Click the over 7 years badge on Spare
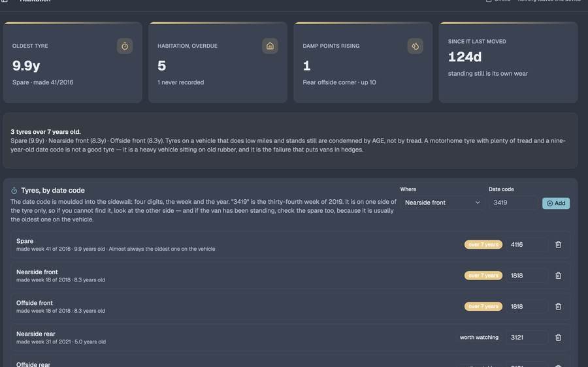The height and width of the screenshot is (367, 588). [483, 244]
